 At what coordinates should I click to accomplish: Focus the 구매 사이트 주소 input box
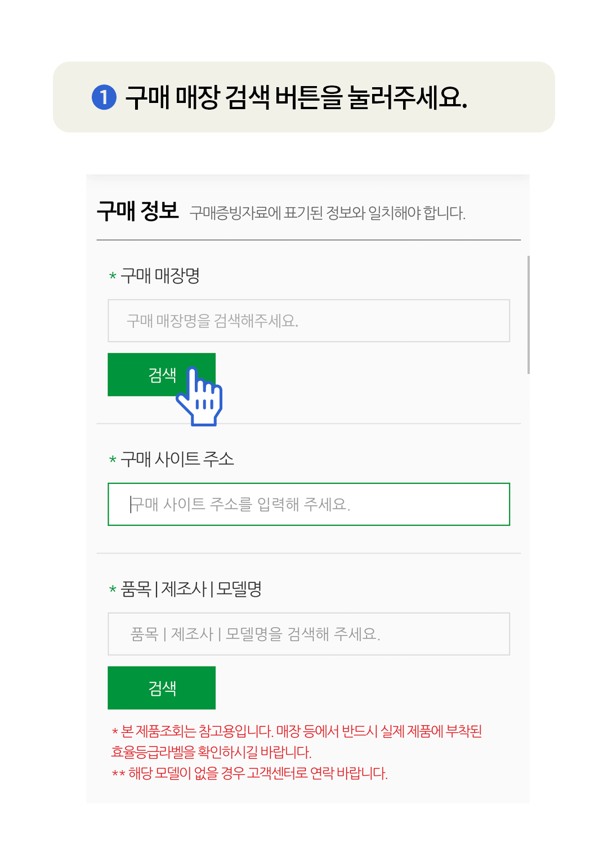[309, 504]
